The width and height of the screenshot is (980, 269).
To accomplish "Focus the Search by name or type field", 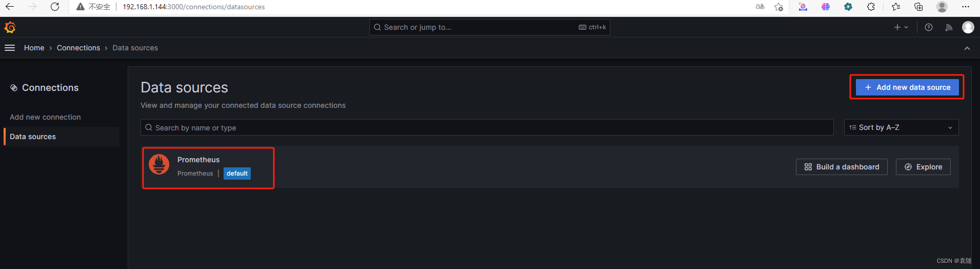I will pos(487,127).
